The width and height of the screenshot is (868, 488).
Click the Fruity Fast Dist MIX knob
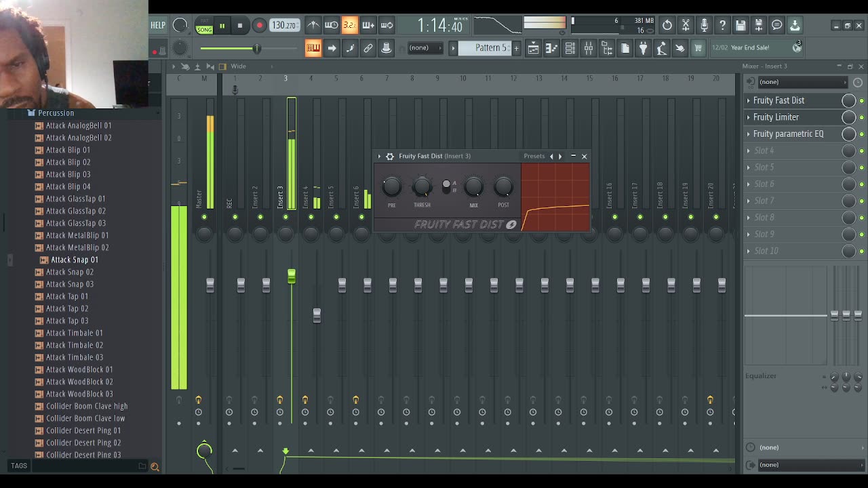474,186
